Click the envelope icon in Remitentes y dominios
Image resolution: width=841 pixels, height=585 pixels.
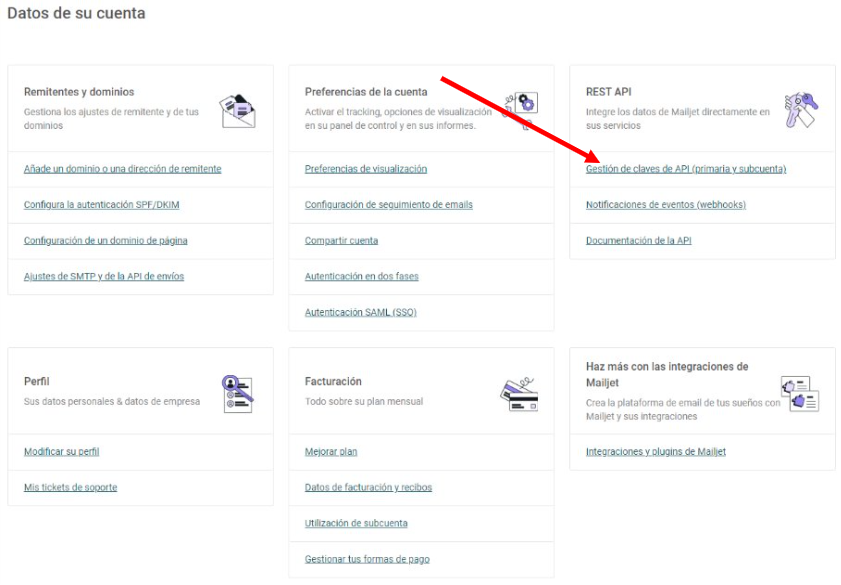tap(238, 111)
